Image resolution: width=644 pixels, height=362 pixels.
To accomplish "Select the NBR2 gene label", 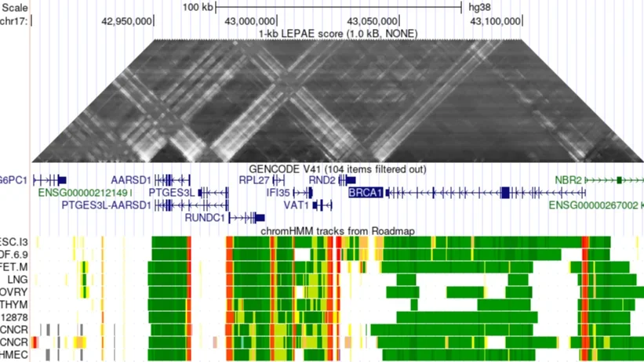I will click(x=569, y=179).
